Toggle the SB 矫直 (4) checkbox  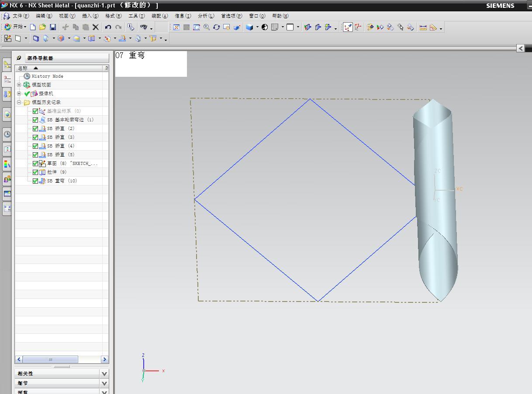35,146
